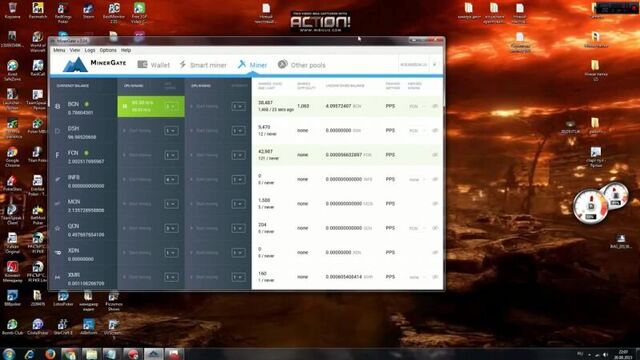Toggle the off switch in XDN row

tap(435, 252)
